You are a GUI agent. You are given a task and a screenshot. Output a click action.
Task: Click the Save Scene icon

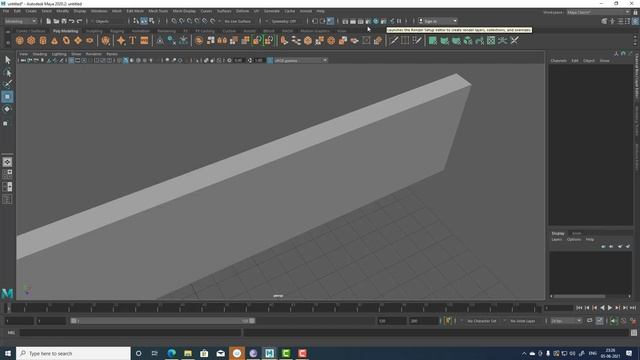pos(64,21)
